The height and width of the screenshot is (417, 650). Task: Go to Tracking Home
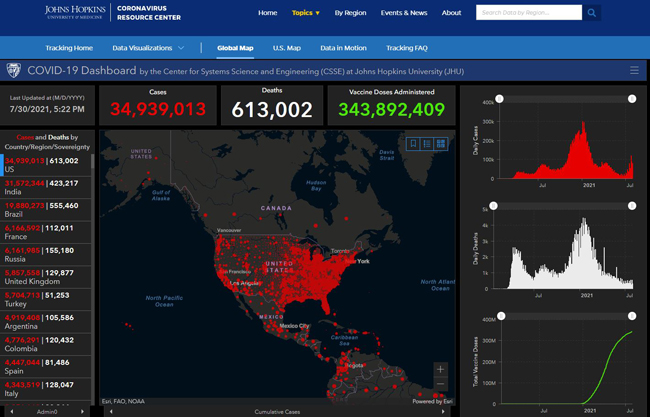coord(69,48)
